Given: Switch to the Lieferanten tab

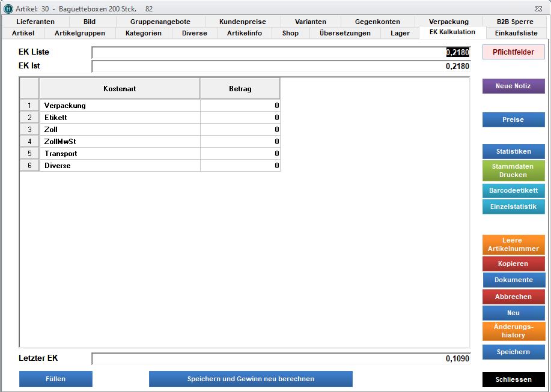Looking at the screenshot, I should [x=35, y=22].
